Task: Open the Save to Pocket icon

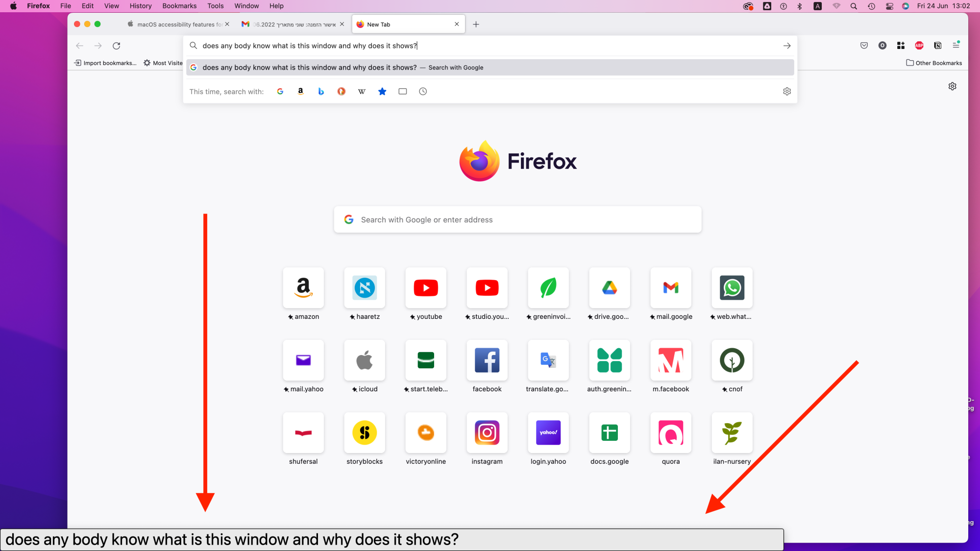Action: tap(864, 46)
